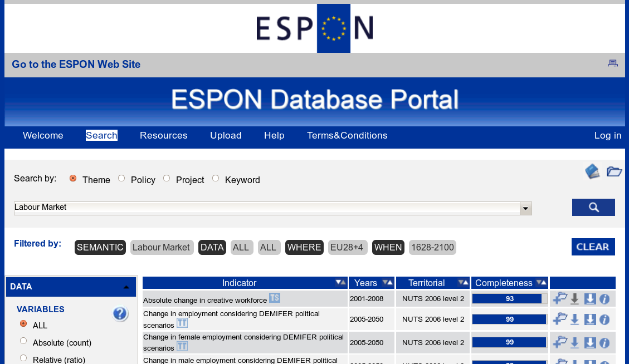Click the Labour Market filter chip
This screenshot has width=629, height=364.
(162, 247)
